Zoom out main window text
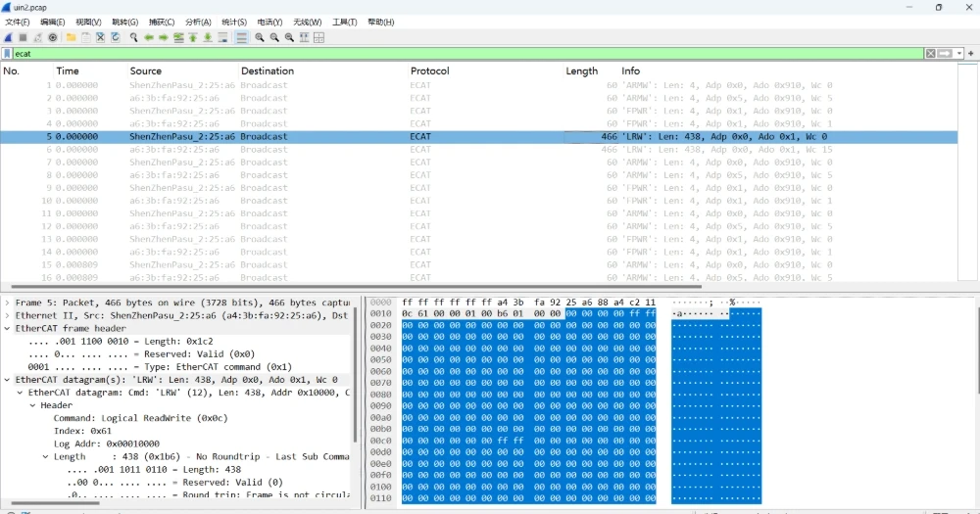The image size is (980, 514). (274, 37)
